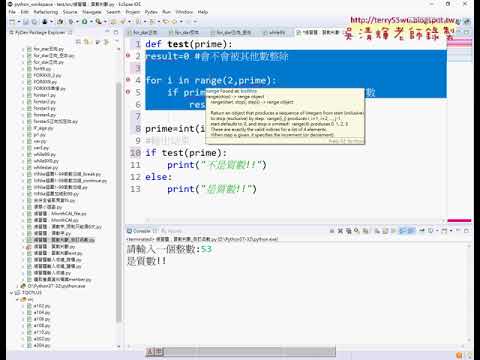480x360 pixels.
Task: Select the PyDev Package Explorer tab
Action: pyautogui.click(x=40, y=32)
